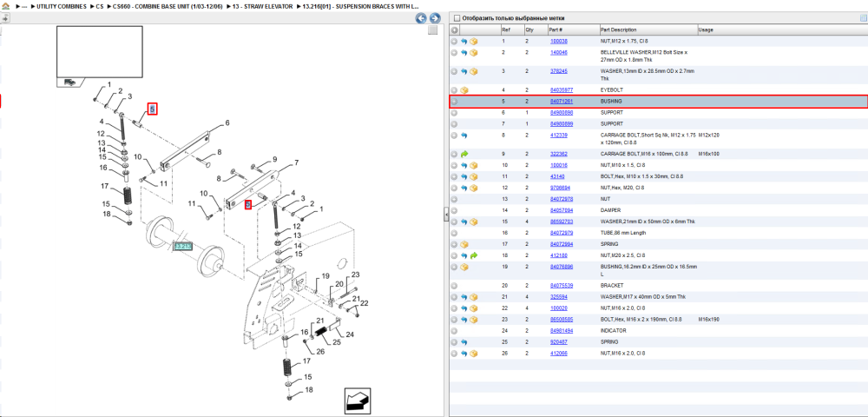
Task: Click the vehicle icon under the thumbnail box
Action: coord(69,82)
